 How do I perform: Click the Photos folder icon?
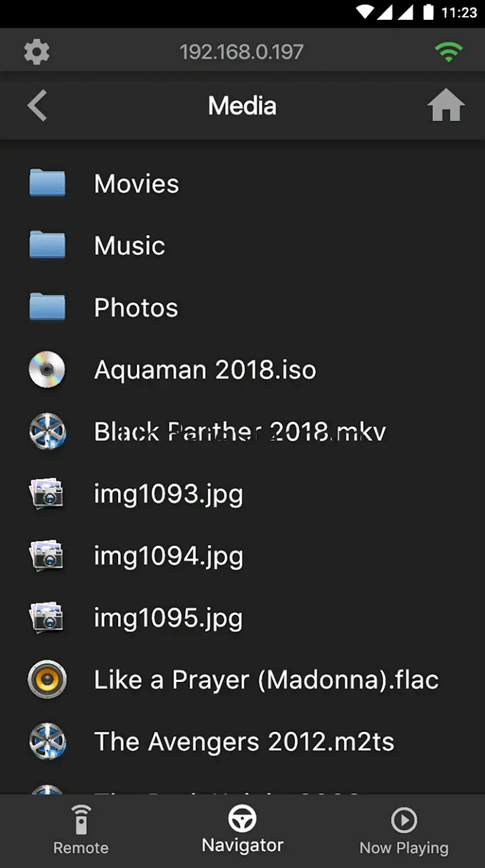click(47, 307)
